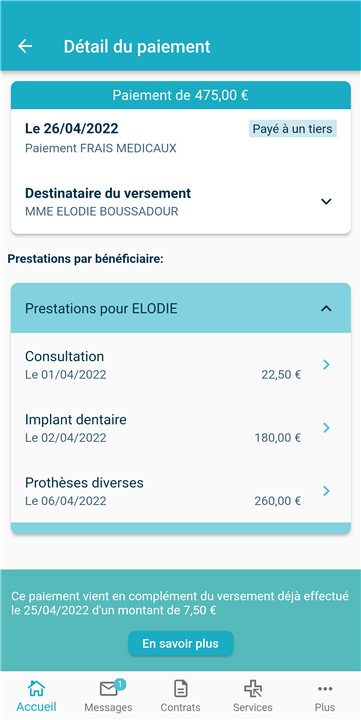Image resolution: width=361 pixels, height=720 pixels.
Task: Switch to the Contrats tab label
Action: click(180, 707)
